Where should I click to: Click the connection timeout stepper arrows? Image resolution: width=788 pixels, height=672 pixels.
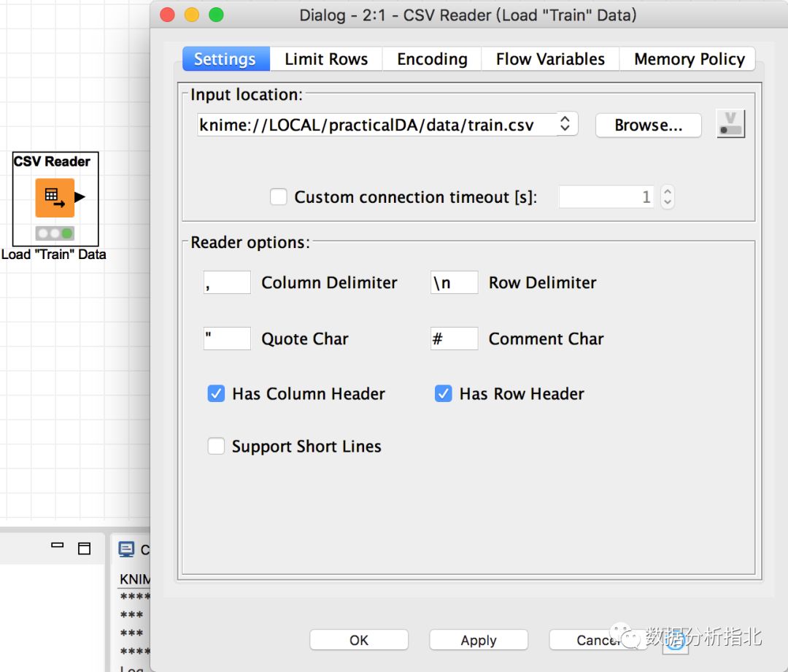(x=668, y=196)
